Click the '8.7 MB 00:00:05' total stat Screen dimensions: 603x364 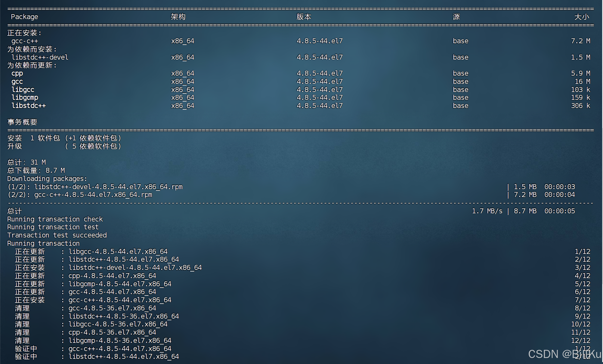pos(544,211)
